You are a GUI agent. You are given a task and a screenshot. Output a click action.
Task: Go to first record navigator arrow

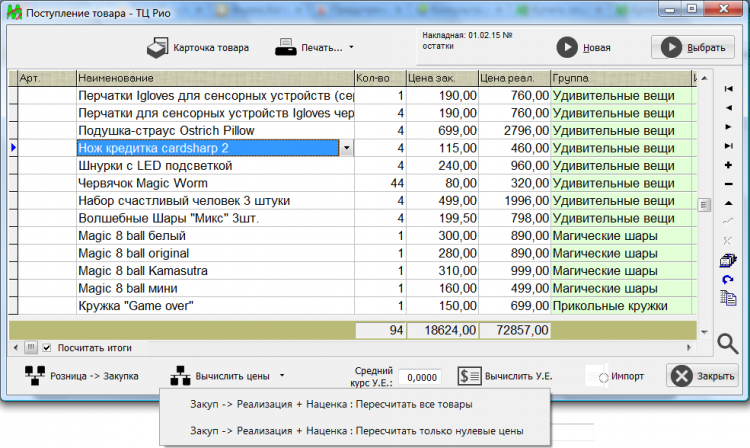pos(728,88)
